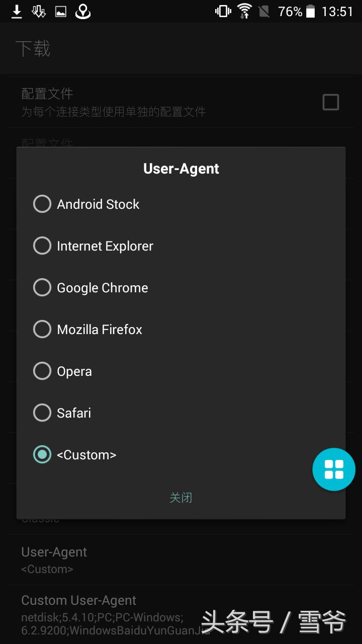Tap the battery indicator icon
The width and height of the screenshot is (362, 644).
click(311, 12)
